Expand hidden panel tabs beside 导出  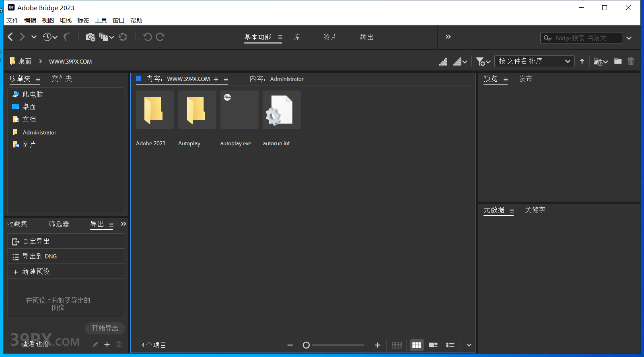[123, 224]
